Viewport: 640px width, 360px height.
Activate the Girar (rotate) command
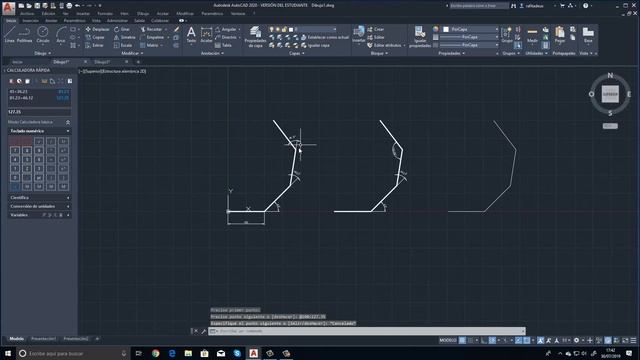click(x=122, y=29)
